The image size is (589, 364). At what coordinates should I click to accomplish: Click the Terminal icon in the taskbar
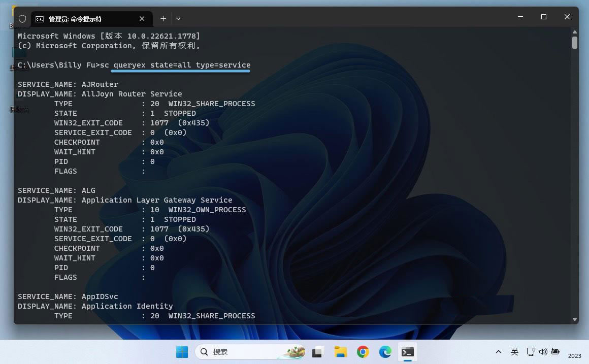pos(407,352)
